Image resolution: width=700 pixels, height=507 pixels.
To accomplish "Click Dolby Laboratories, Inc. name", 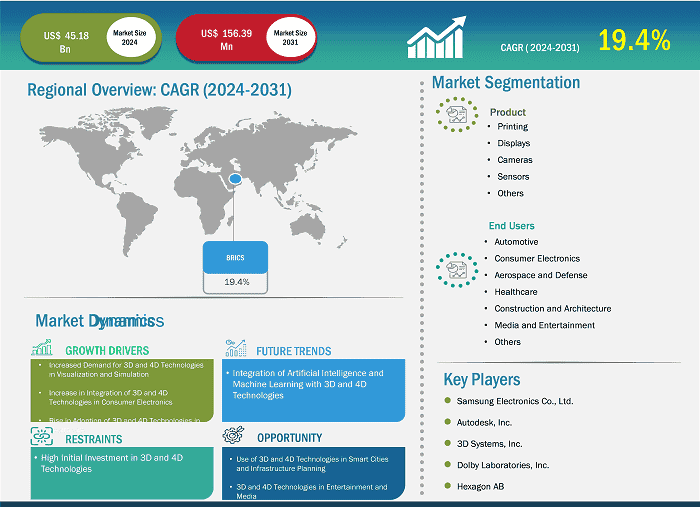I will click(503, 465).
